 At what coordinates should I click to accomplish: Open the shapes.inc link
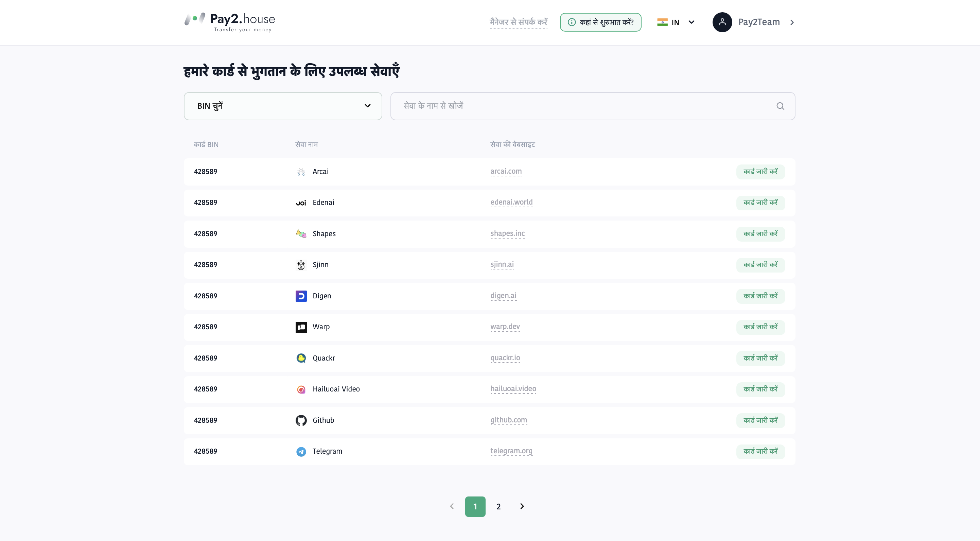coord(508,233)
